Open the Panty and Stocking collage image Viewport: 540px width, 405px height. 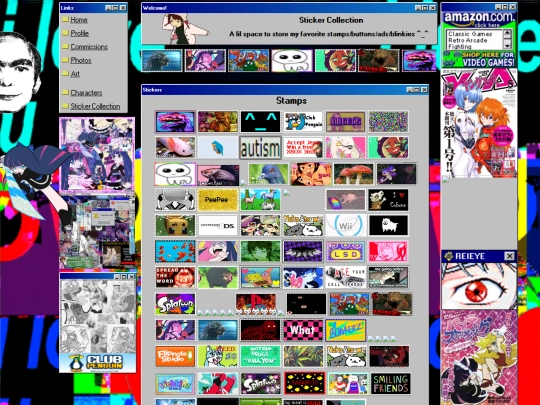click(x=97, y=156)
